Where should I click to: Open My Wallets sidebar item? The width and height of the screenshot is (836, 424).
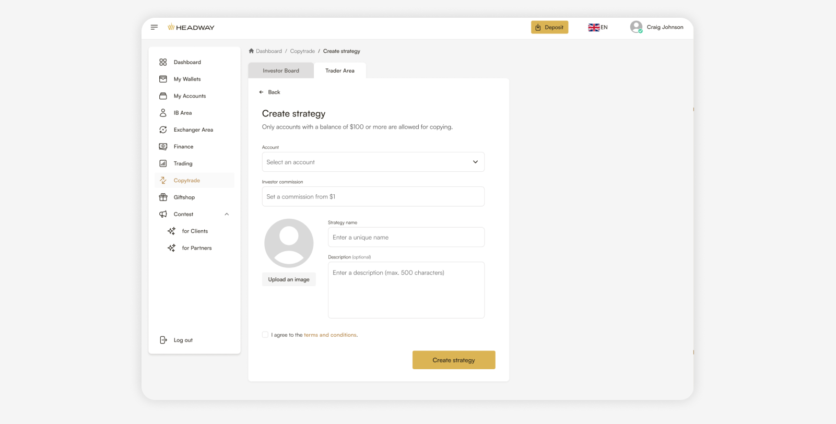click(186, 79)
